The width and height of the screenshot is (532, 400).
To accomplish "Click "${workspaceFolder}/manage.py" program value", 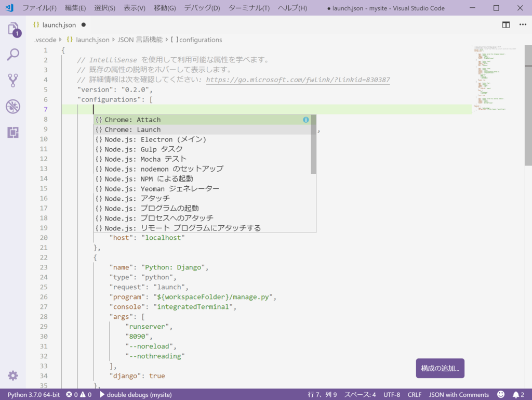I will coord(213,297).
